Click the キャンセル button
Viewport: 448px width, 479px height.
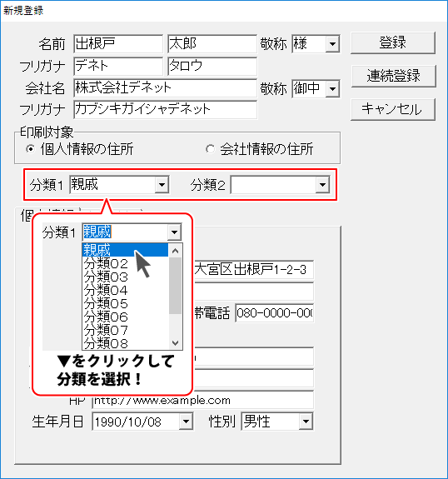coord(393,109)
